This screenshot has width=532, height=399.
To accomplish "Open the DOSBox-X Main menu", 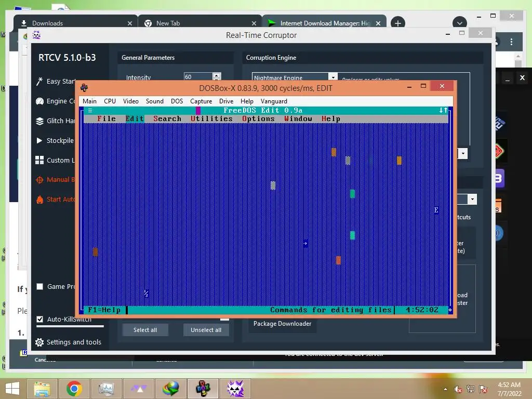I will tap(89, 101).
